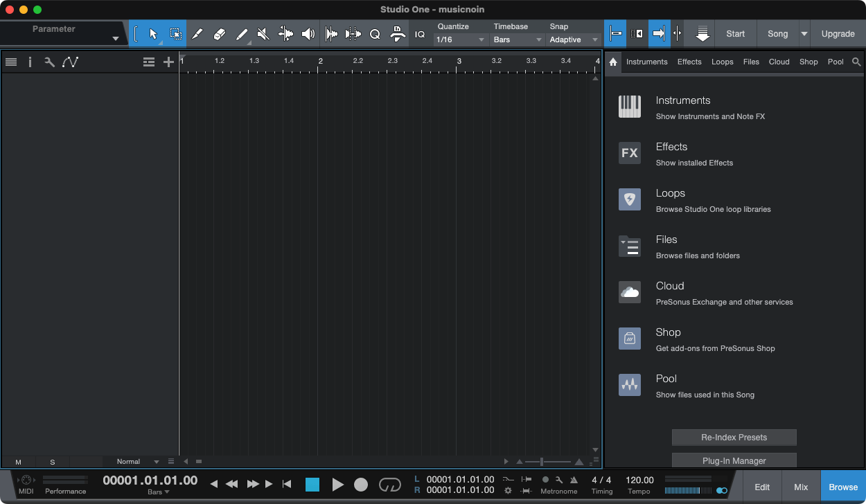The height and width of the screenshot is (504, 866).
Task: Switch to Instruments browser tab
Action: (647, 62)
